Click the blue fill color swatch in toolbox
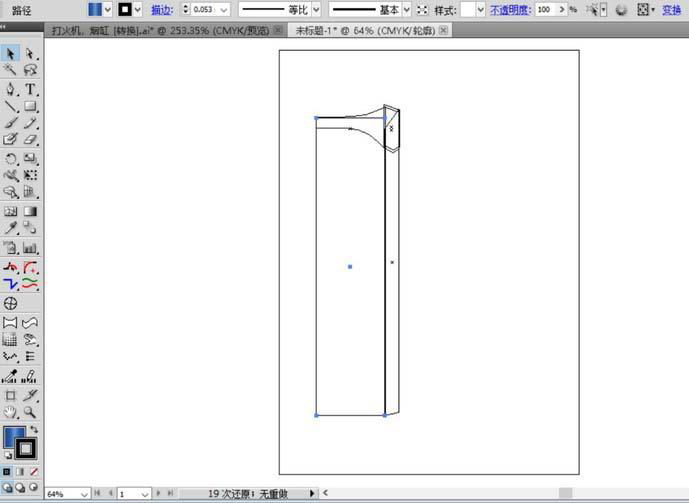 (x=14, y=437)
